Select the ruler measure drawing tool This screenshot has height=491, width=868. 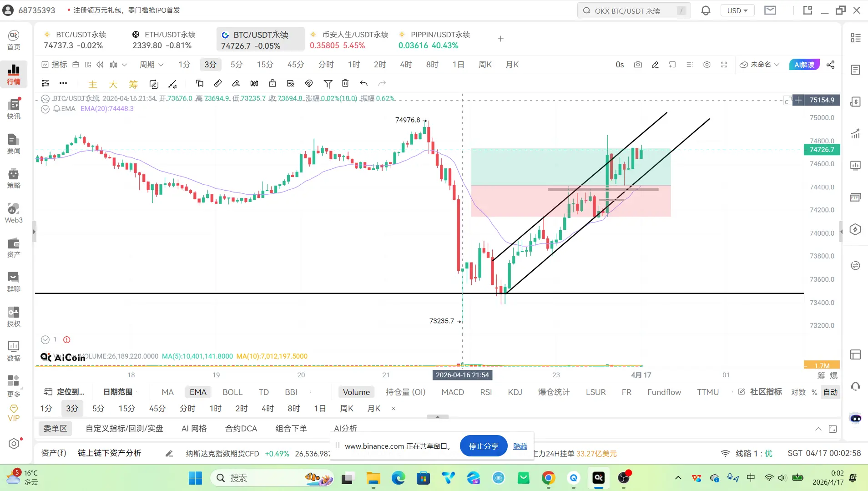(x=218, y=83)
